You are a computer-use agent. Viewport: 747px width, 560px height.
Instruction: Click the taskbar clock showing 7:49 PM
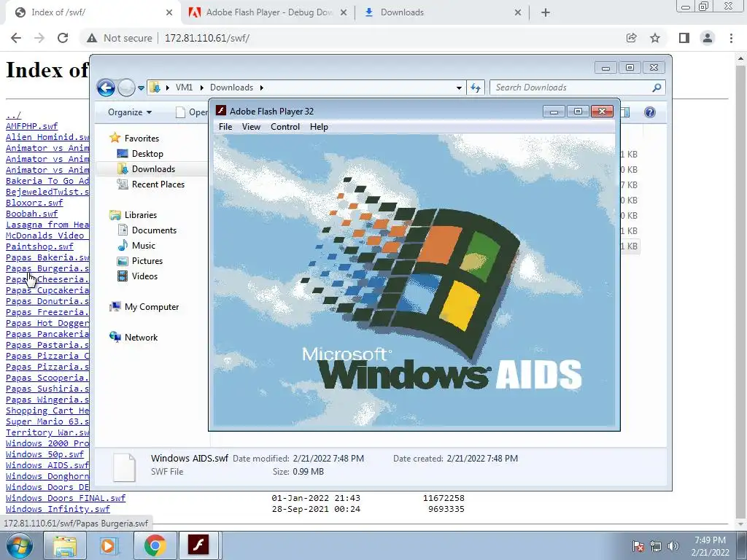710,546
